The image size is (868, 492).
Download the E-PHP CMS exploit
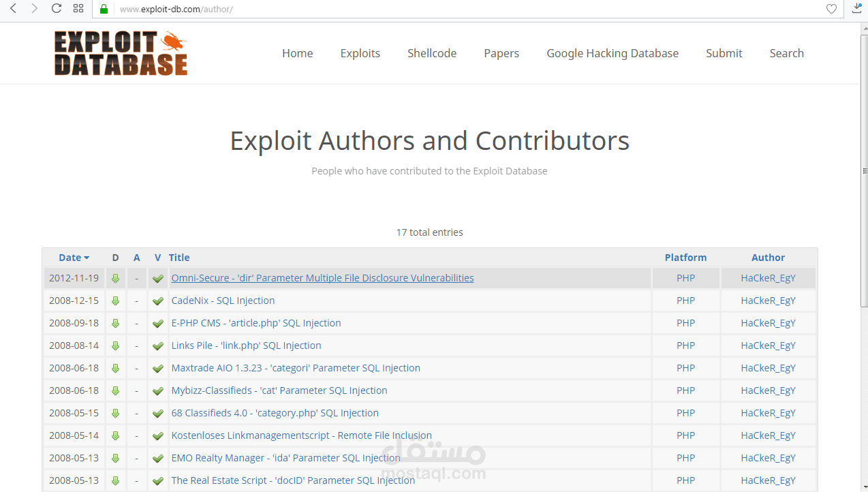pos(115,323)
